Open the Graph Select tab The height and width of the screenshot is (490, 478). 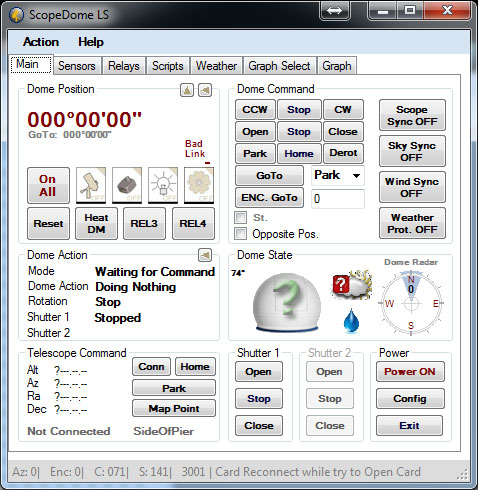coord(279,66)
